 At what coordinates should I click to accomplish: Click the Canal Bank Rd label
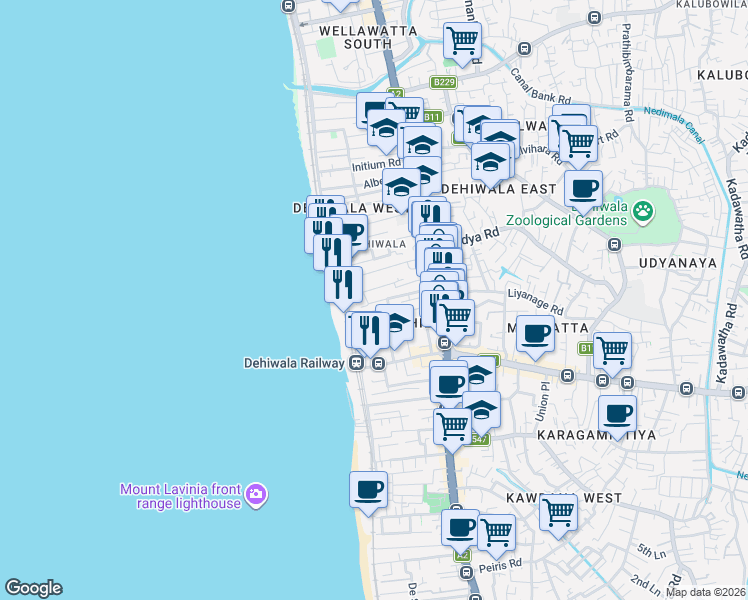pyautogui.click(x=540, y=87)
